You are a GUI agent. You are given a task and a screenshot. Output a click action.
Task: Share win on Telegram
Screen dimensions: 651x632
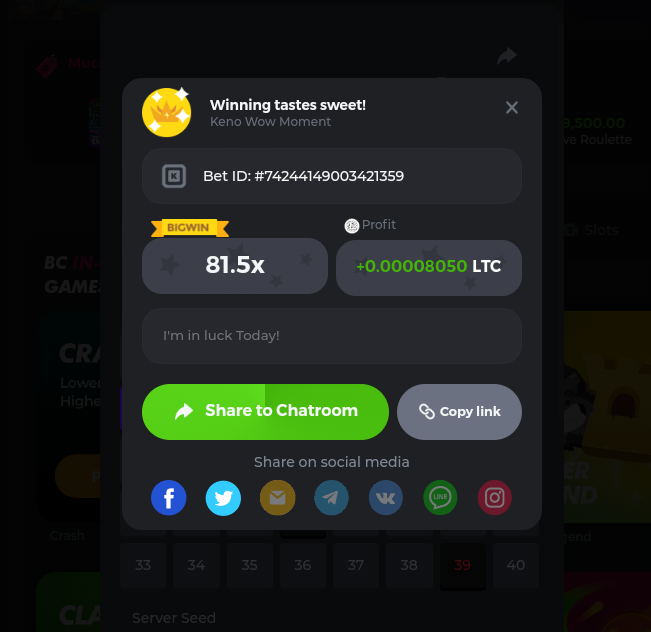pos(331,497)
